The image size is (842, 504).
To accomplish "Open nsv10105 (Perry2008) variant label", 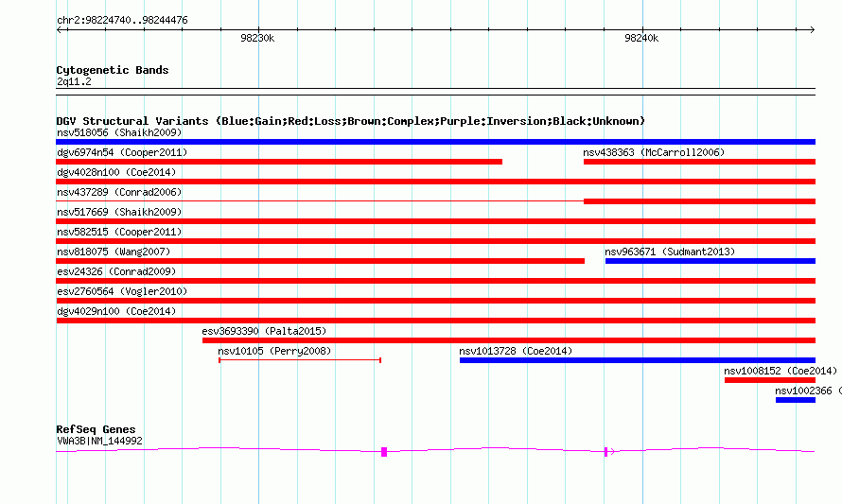I will (274, 351).
